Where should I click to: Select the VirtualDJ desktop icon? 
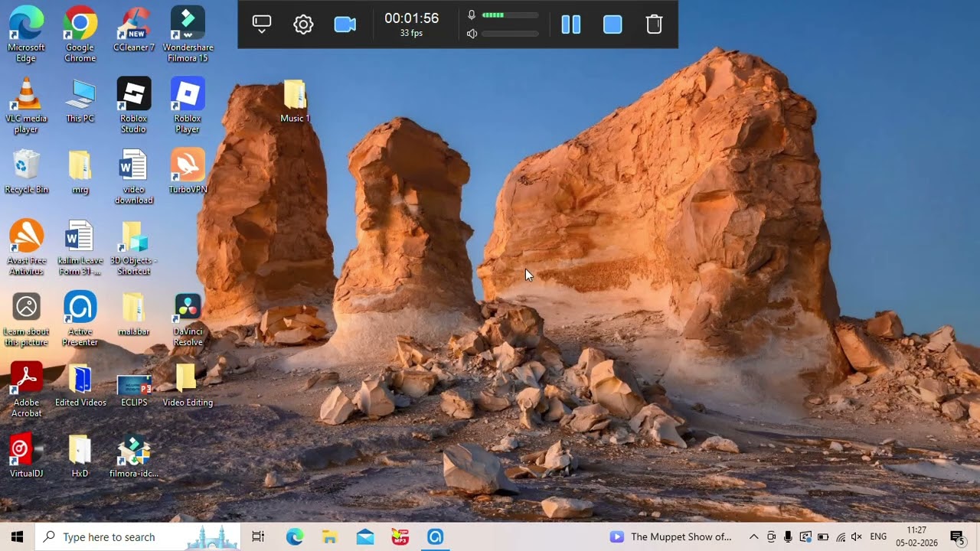(26, 456)
